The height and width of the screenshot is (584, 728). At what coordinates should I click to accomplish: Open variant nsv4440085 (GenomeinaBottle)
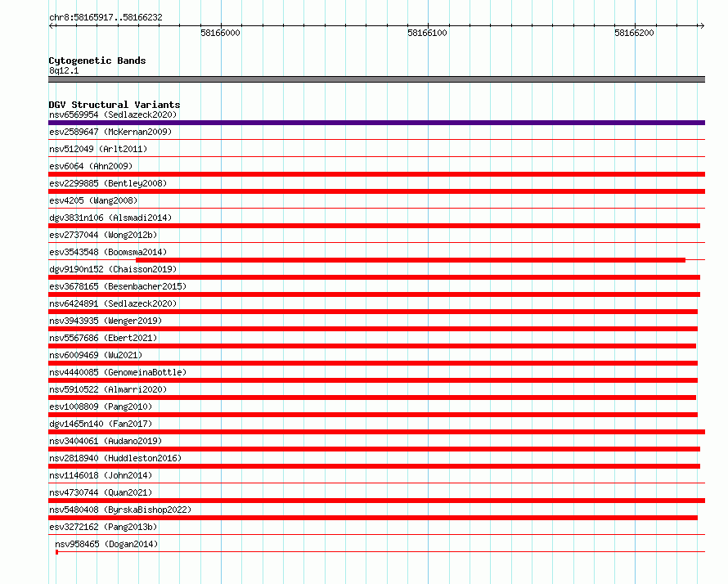(118, 372)
